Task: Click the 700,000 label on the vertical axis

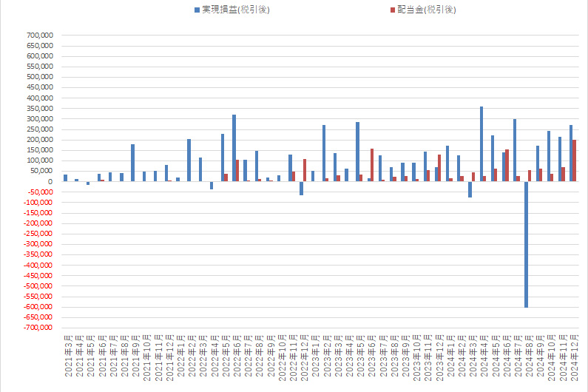Action: tap(38, 35)
